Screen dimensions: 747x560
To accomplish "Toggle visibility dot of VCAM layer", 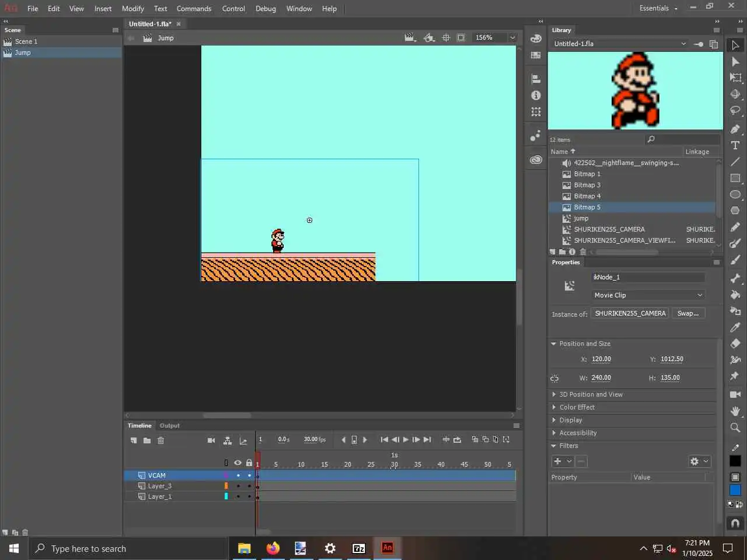I will [238, 475].
